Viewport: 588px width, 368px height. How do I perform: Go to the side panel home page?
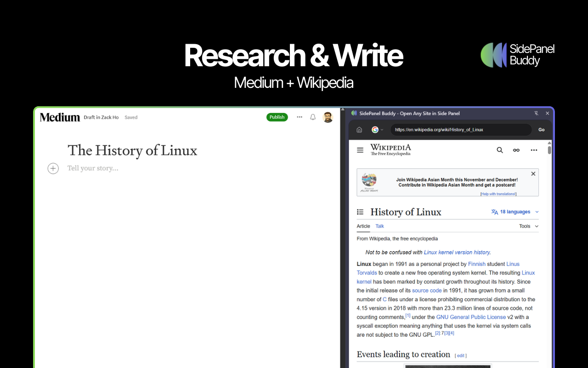[x=359, y=130]
